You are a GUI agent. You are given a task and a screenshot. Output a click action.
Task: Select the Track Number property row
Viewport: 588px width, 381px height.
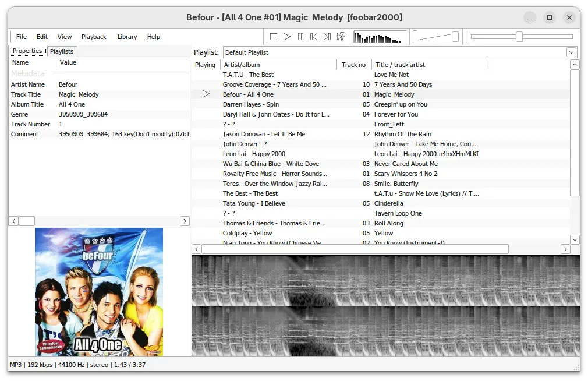[x=100, y=124]
